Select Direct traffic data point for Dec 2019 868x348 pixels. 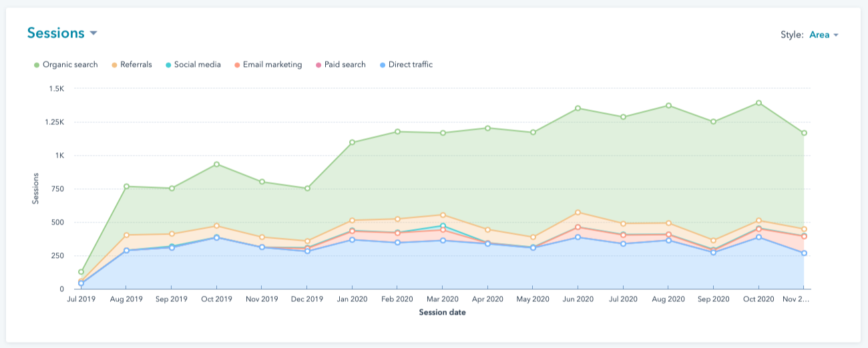[306, 251]
